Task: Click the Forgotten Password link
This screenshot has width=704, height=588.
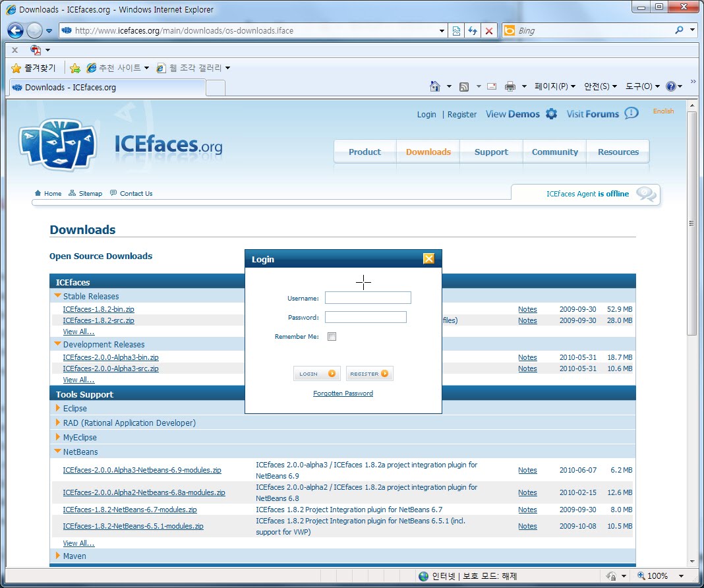Action: [343, 393]
